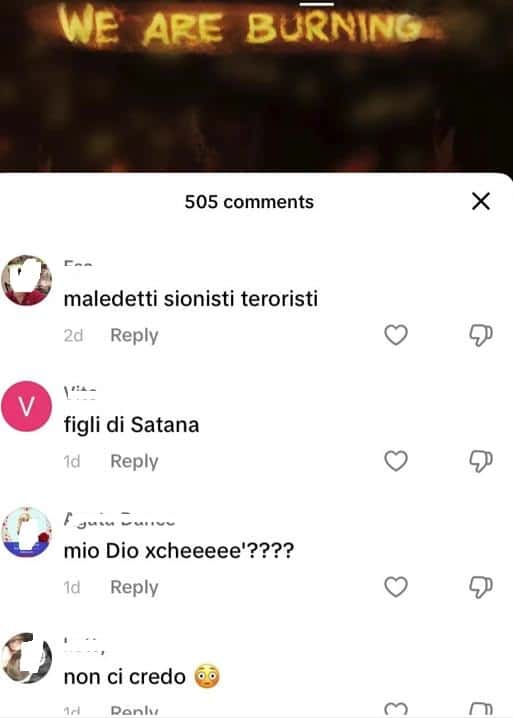
Task: Like the 'figli di Satana' comment
Action: tap(396, 461)
